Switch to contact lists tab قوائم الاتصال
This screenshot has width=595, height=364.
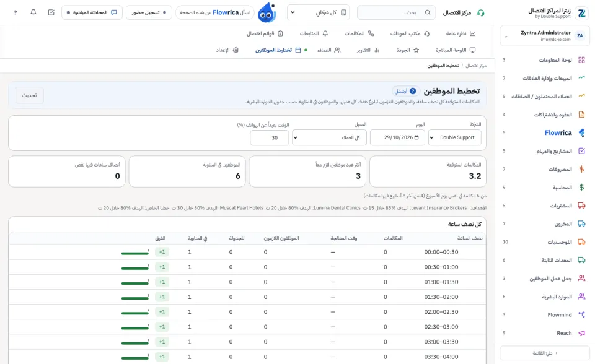[x=265, y=33]
